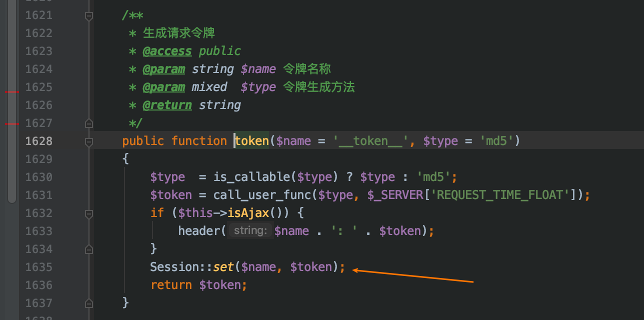
Task: Click line number 1635 in the gutter
Action: [38, 267]
